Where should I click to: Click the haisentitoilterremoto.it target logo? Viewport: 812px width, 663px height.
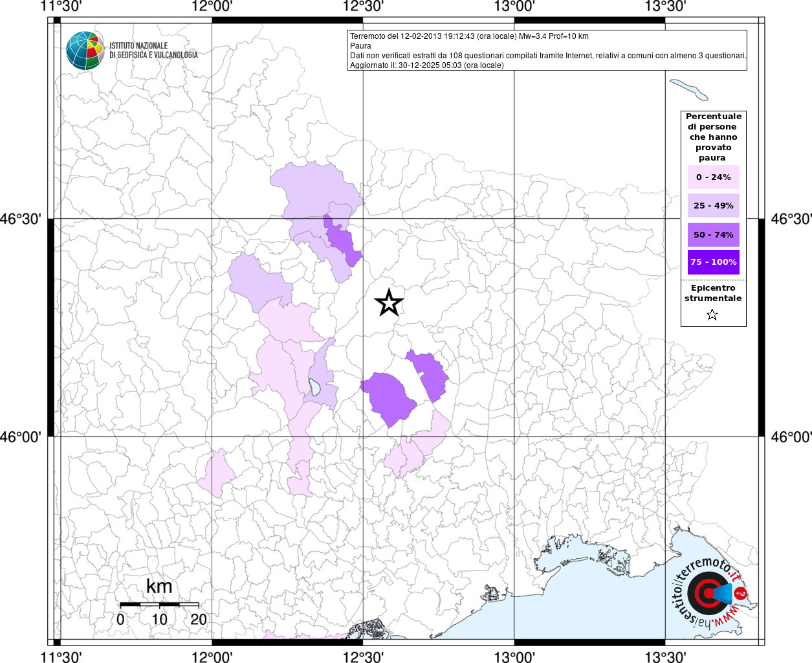click(708, 592)
